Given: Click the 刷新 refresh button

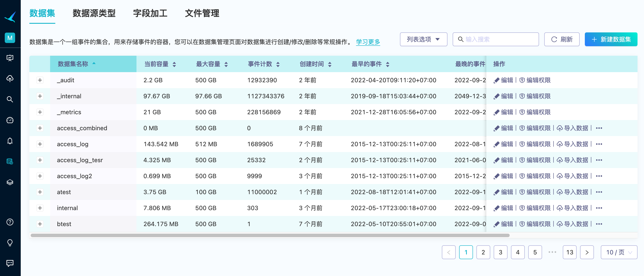Looking at the screenshot, I should pyautogui.click(x=562, y=39).
